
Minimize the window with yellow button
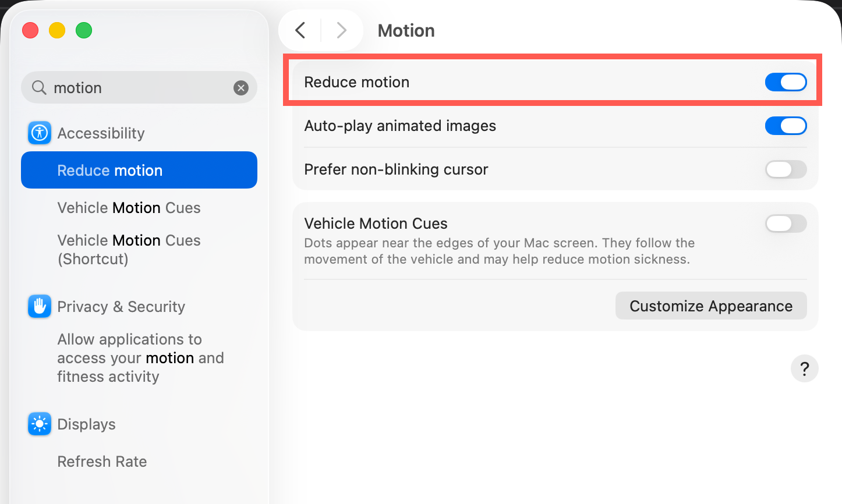[57, 30]
